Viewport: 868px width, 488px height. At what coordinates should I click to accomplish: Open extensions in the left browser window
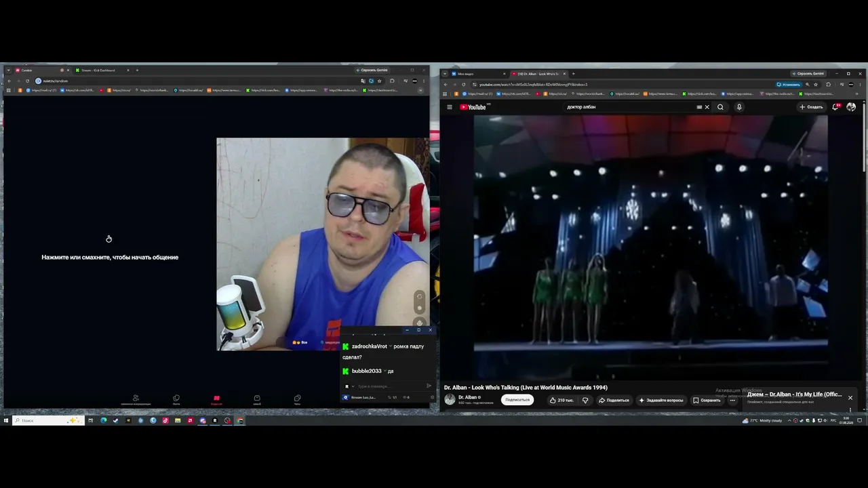[392, 81]
